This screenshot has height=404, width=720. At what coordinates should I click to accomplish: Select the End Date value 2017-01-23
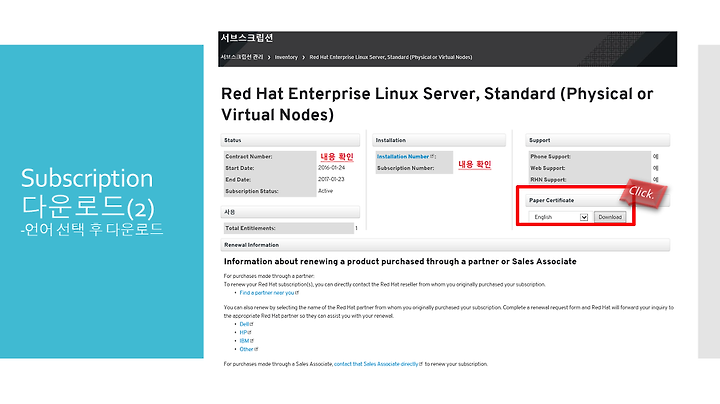coord(331,179)
